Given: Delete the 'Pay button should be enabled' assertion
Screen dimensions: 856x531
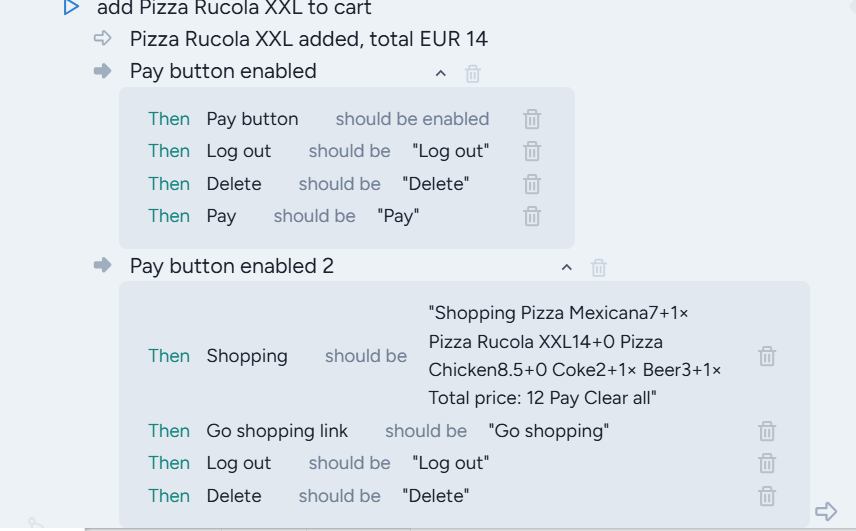Looking at the screenshot, I should point(532,119).
